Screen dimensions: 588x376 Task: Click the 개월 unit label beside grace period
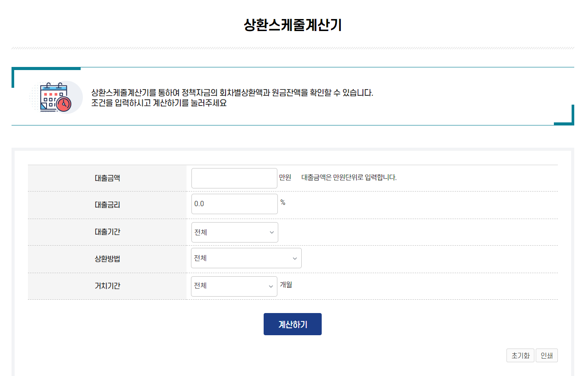click(x=287, y=286)
